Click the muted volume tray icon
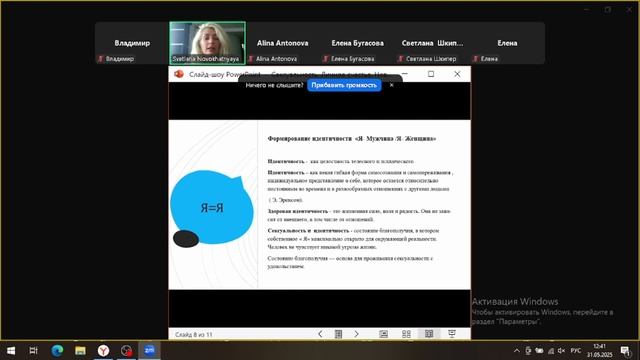640x360 pixels. [562, 350]
